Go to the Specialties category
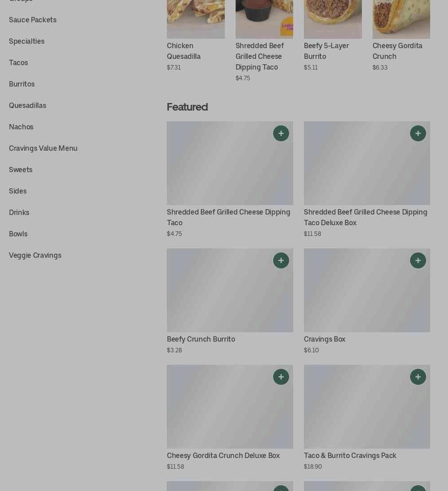This screenshot has height=491, width=448. tap(27, 41)
